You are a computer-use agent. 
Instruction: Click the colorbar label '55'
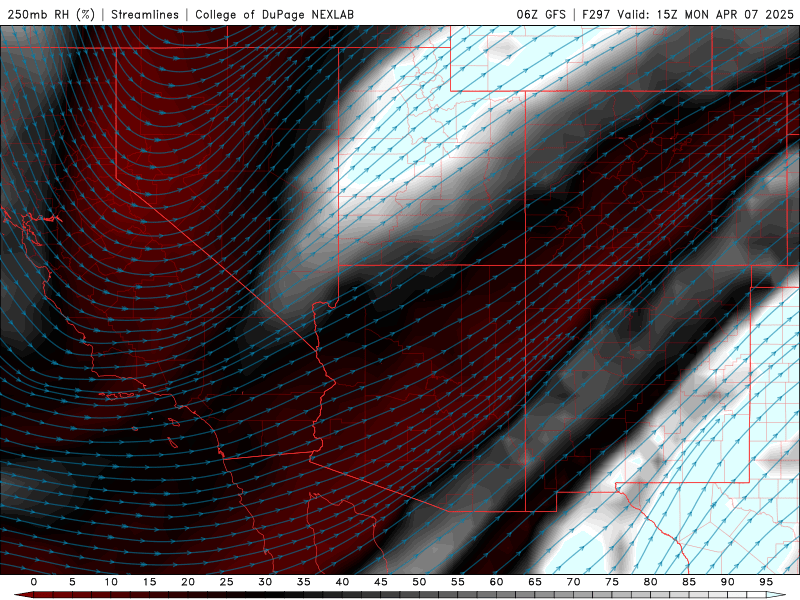point(458,582)
